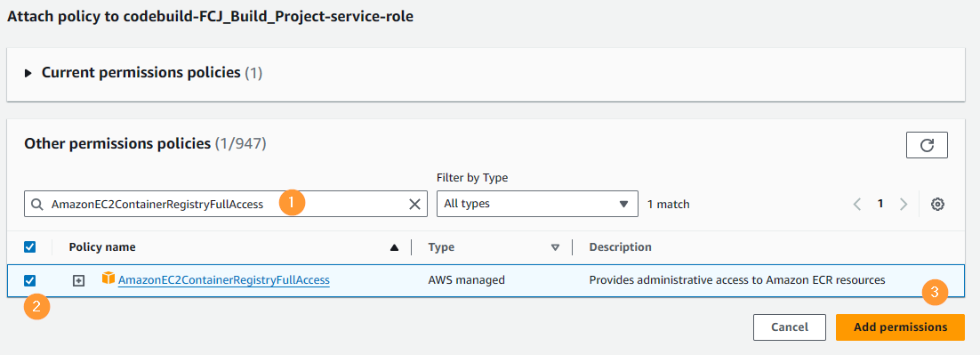Viewport: 980px width, 355px height.
Task: Refresh the other permissions policies list
Action: point(927,145)
